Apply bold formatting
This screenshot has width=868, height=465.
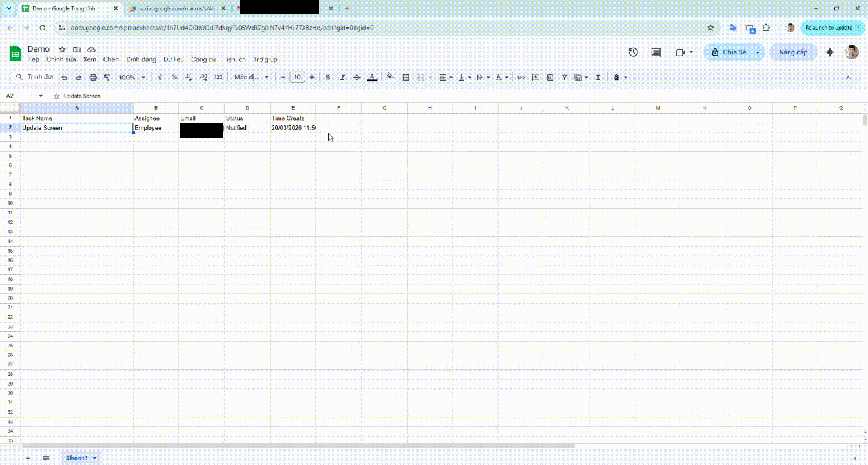click(328, 77)
